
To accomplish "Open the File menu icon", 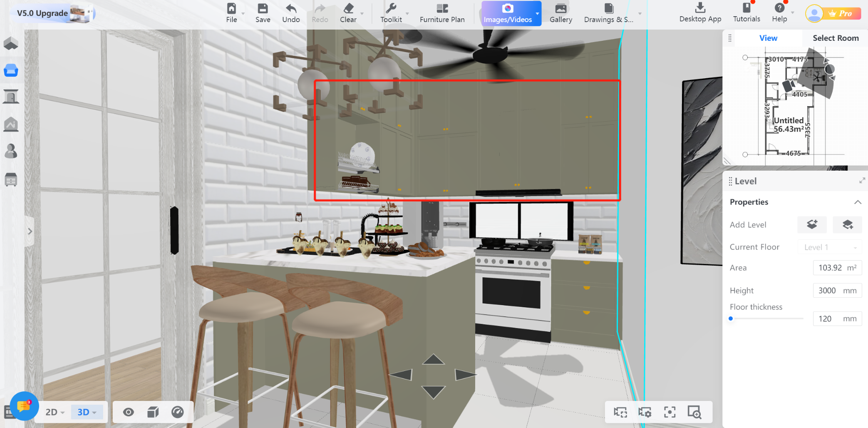I will coord(231,9).
